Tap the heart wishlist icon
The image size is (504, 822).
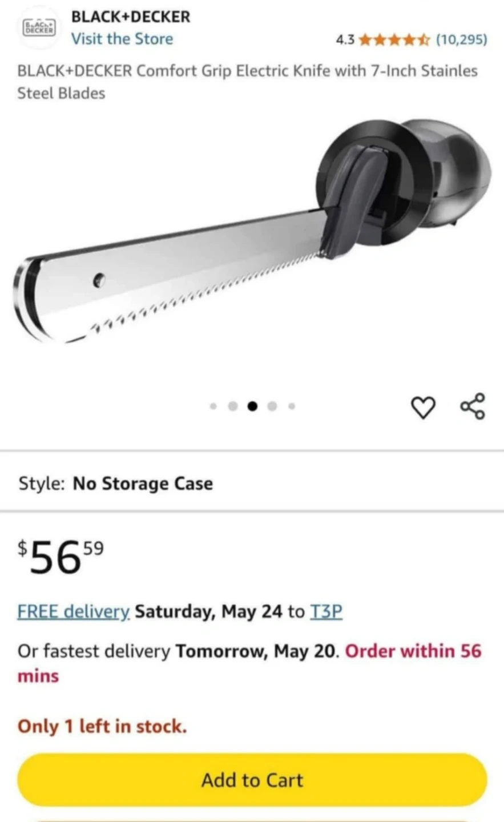pos(423,408)
